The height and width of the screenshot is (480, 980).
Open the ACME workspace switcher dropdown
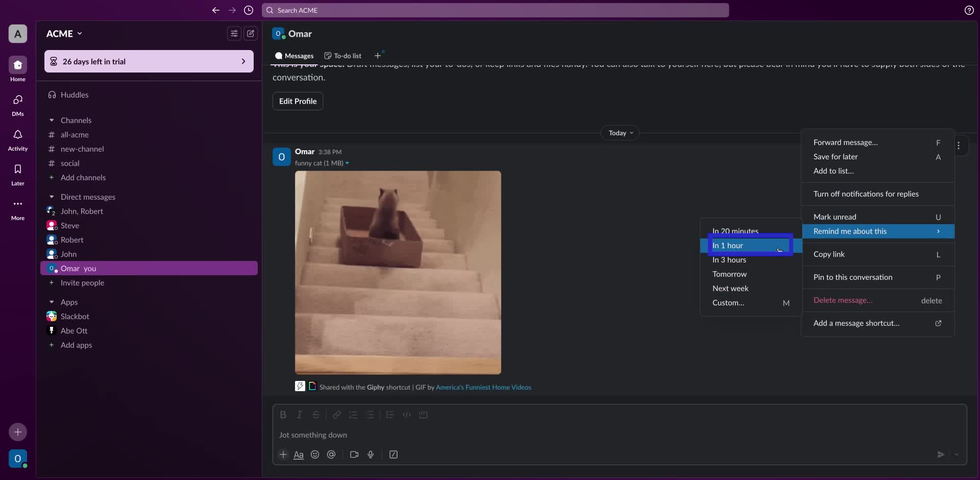click(64, 33)
